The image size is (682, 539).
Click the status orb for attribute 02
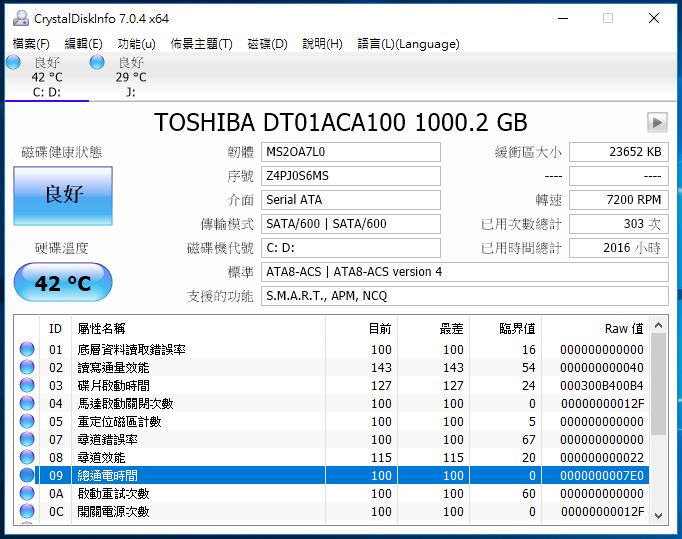27,367
